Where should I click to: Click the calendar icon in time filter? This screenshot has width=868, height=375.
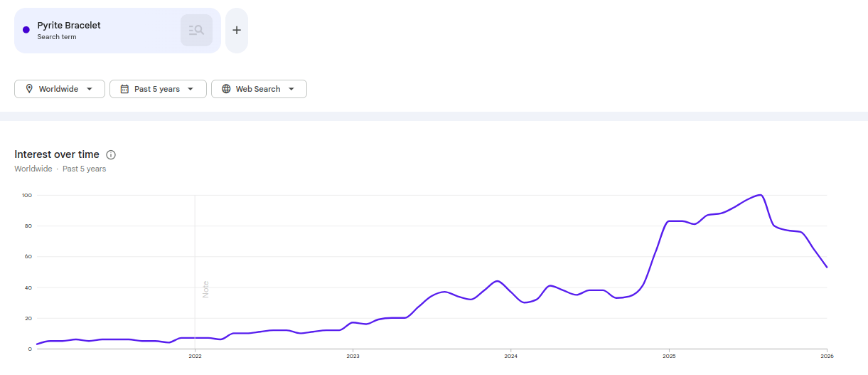click(x=124, y=89)
